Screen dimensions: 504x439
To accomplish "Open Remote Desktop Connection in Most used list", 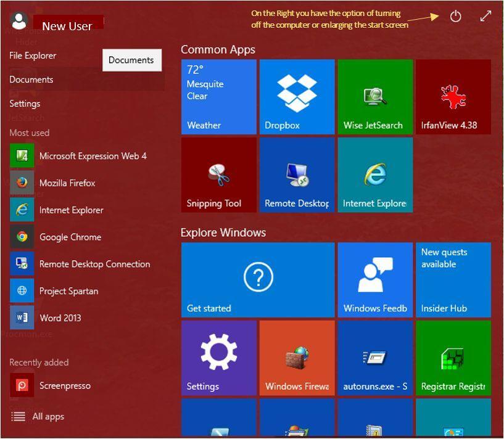I will click(80, 264).
